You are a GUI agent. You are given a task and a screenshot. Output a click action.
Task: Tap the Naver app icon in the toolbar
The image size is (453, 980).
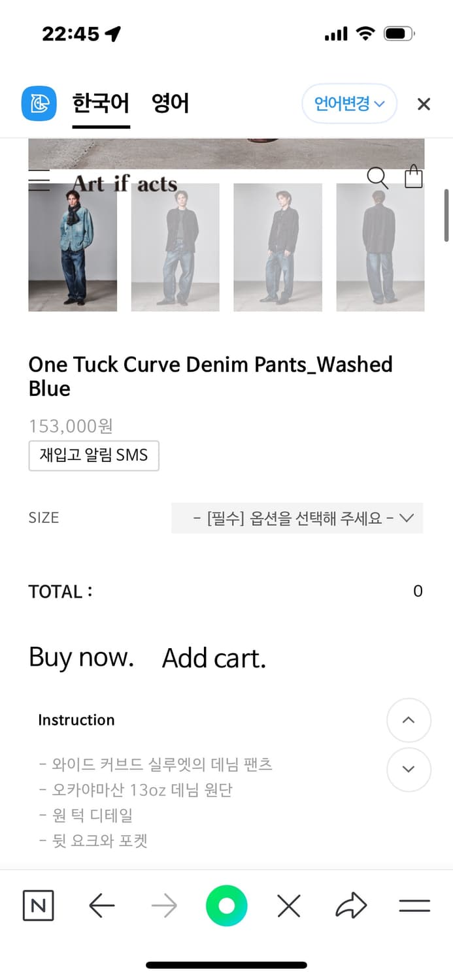(38, 906)
